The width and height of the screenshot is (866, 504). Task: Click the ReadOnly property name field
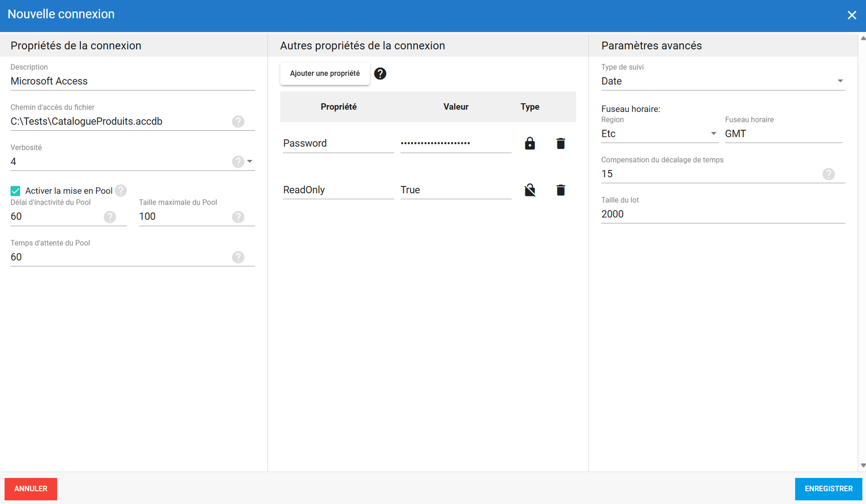tap(338, 190)
